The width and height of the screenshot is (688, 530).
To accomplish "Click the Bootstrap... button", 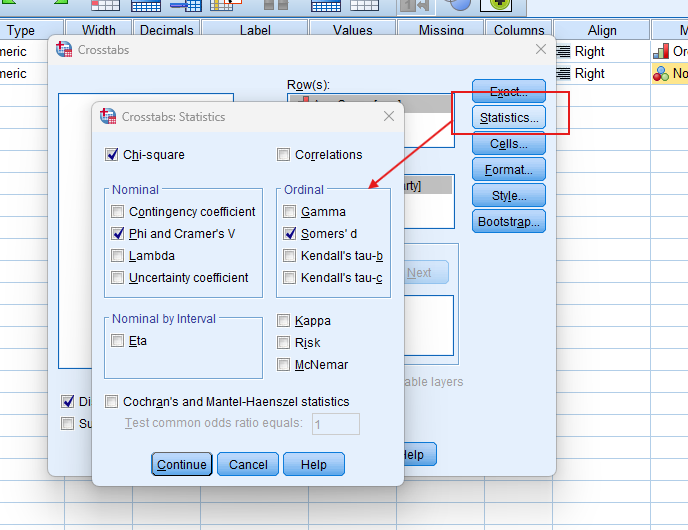I will pyautogui.click(x=509, y=221).
